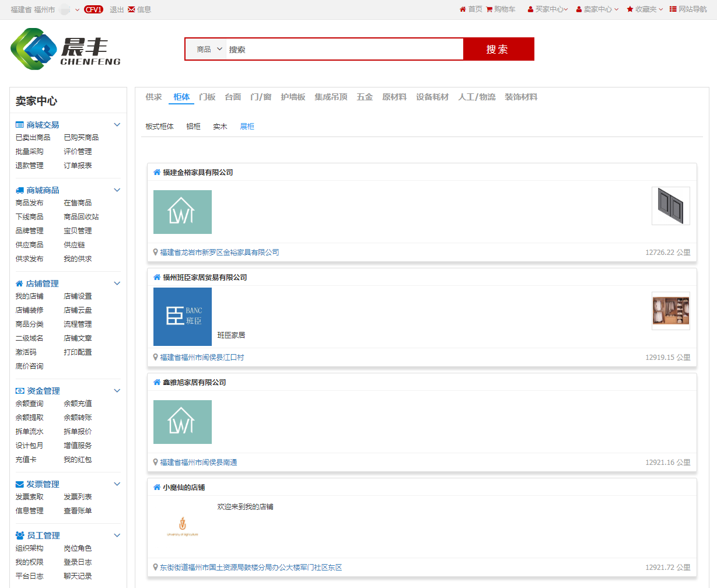Switch to the 门板 category tab
The width and height of the screenshot is (717, 588).
[207, 97]
